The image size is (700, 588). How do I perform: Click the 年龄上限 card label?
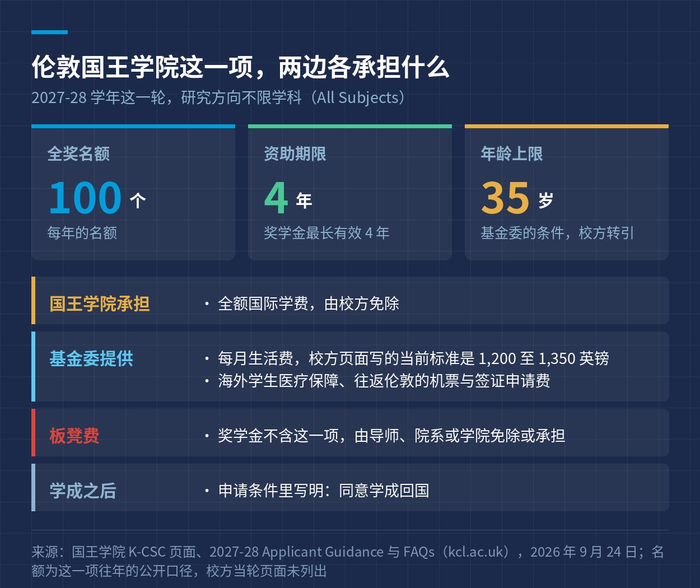pos(512,153)
